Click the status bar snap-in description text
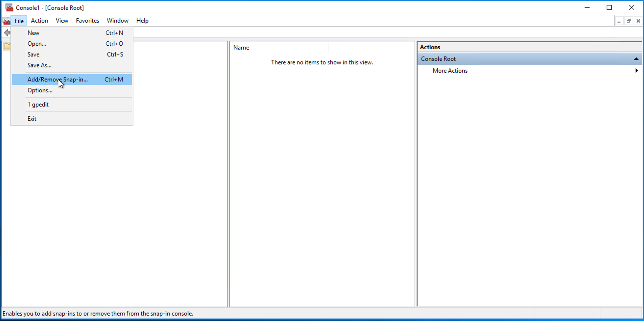The width and height of the screenshot is (644, 321). tap(98, 313)
